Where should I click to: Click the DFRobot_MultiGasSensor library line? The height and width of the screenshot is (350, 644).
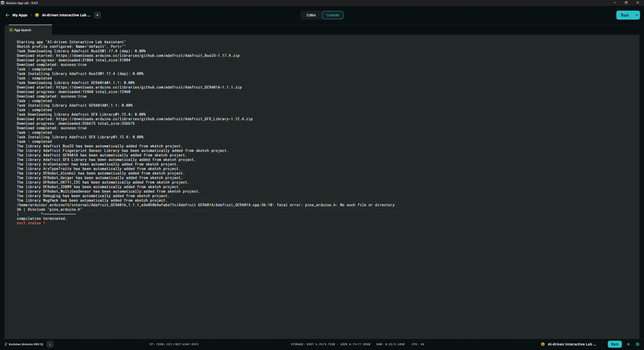click(108, 191)
